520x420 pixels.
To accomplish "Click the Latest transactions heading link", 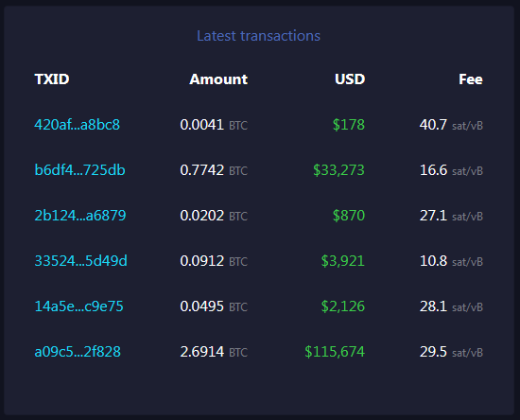I will coord(258,36).
